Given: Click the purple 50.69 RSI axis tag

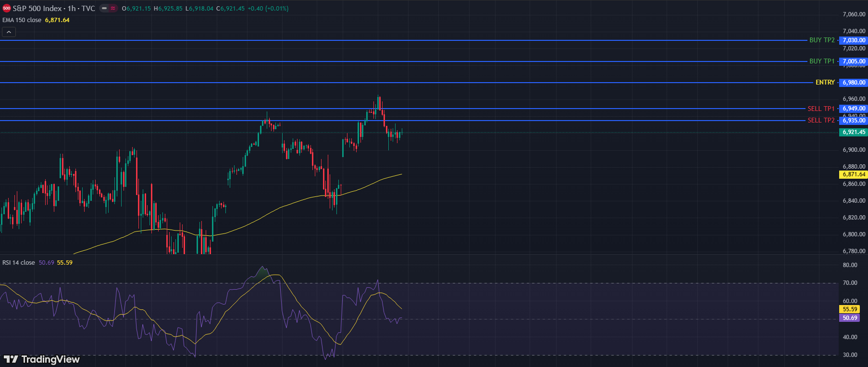Looking at the screenshot, I should pyautogui.click(x=850, y=318).
